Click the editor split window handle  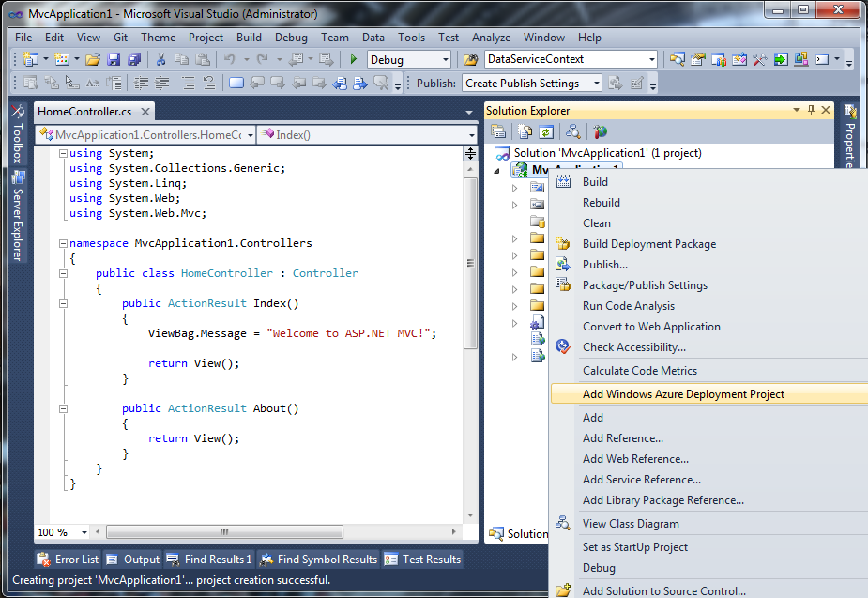(x=470, y=153)
